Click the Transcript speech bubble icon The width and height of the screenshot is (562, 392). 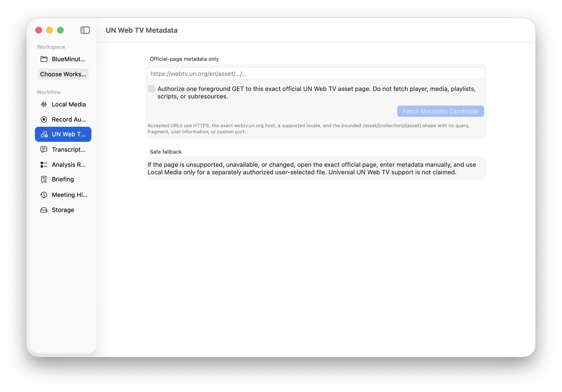pos(44,149)
